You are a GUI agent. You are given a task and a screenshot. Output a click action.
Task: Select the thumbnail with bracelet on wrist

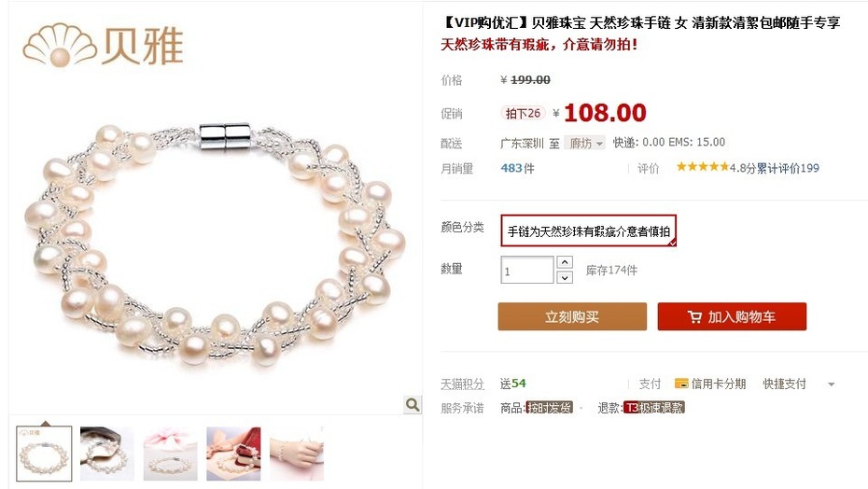click(x=297, y=454)
